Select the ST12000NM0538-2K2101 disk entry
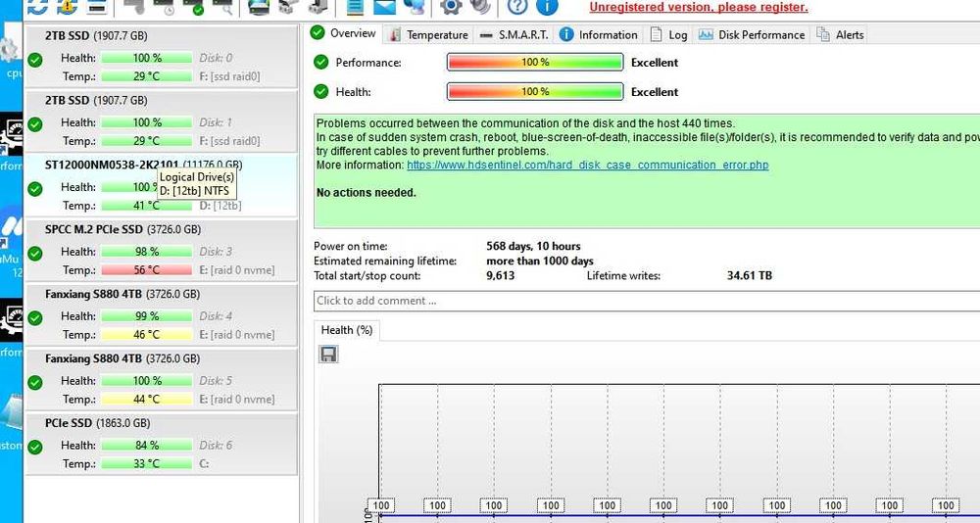Image resolution: width=980 pixels, height=523 pixels. 162,185
